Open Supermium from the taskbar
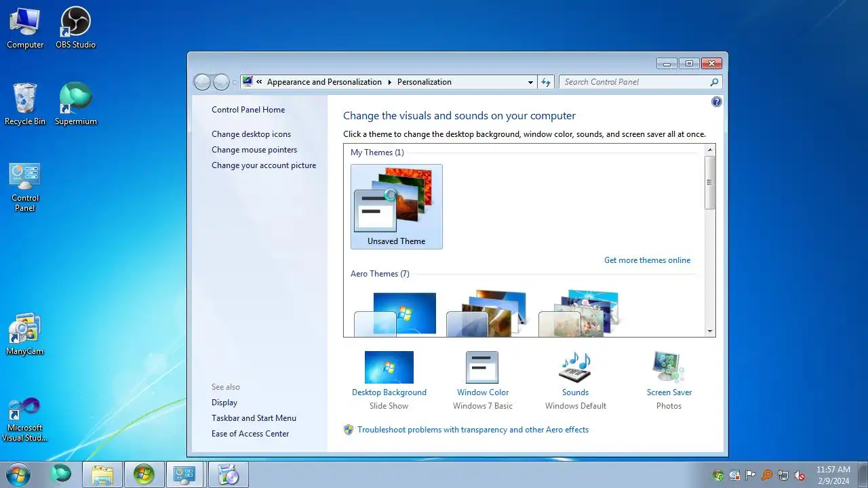 point(61,474)
